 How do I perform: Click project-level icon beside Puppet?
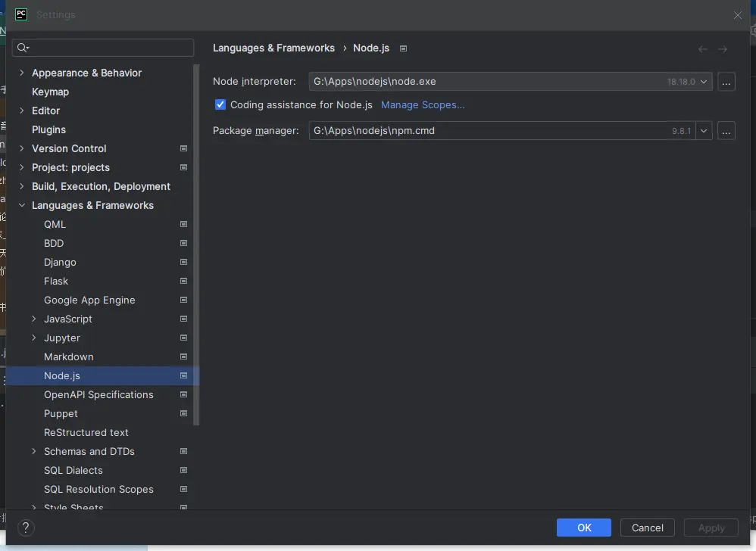pos(183,414)
